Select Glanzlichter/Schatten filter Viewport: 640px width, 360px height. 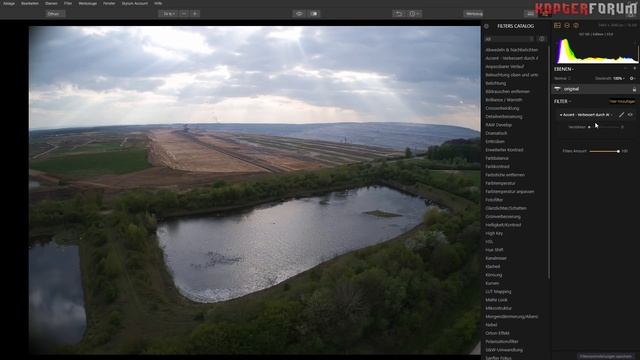click(506, 208)
